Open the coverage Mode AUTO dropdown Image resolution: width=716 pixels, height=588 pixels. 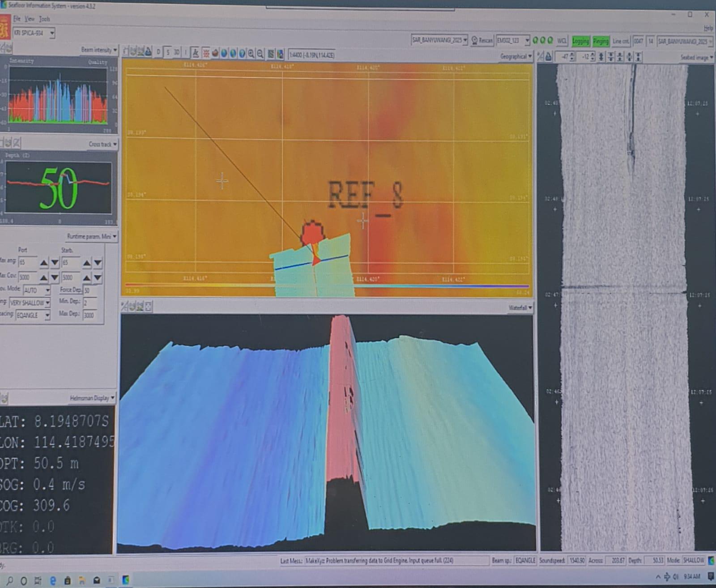coord(37,290)
